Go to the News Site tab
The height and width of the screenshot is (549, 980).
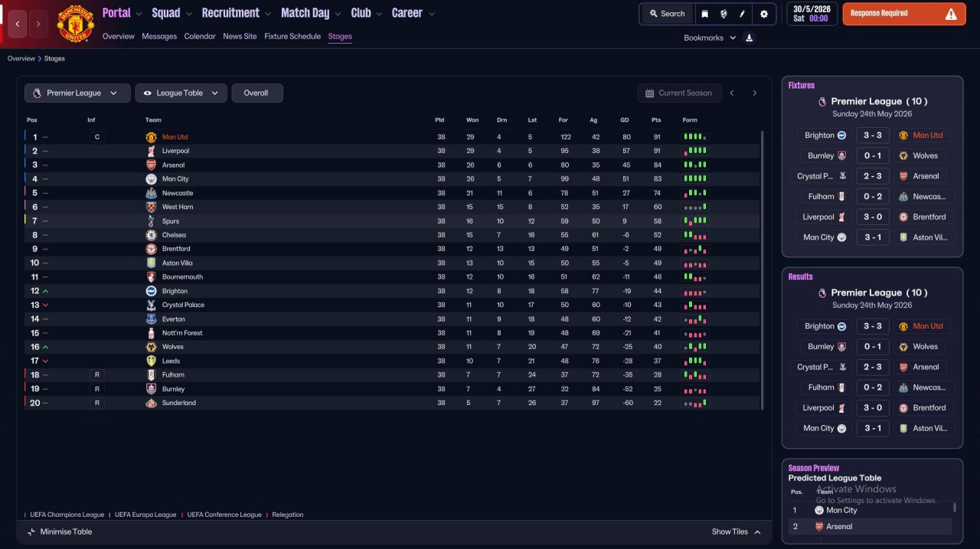240,36
